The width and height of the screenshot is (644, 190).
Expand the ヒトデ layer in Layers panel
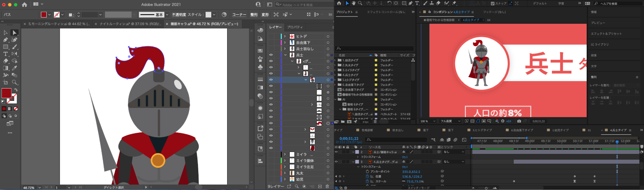click(285, 36)
